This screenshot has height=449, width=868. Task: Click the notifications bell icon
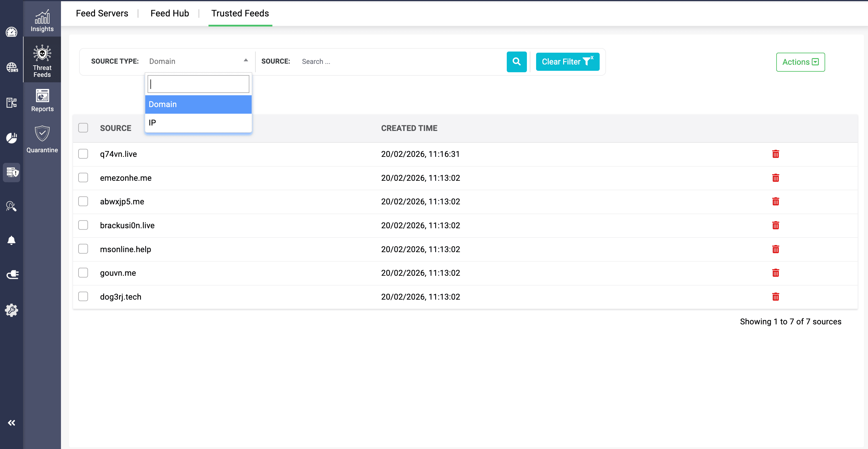(x=12, y=240)
